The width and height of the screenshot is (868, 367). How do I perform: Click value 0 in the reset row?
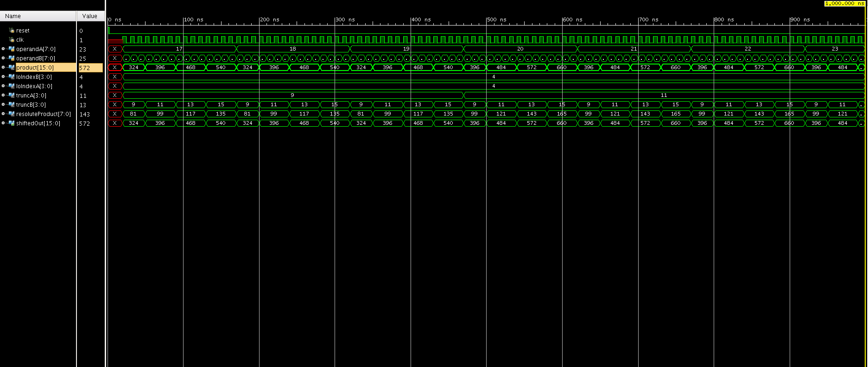coord(81,31)
